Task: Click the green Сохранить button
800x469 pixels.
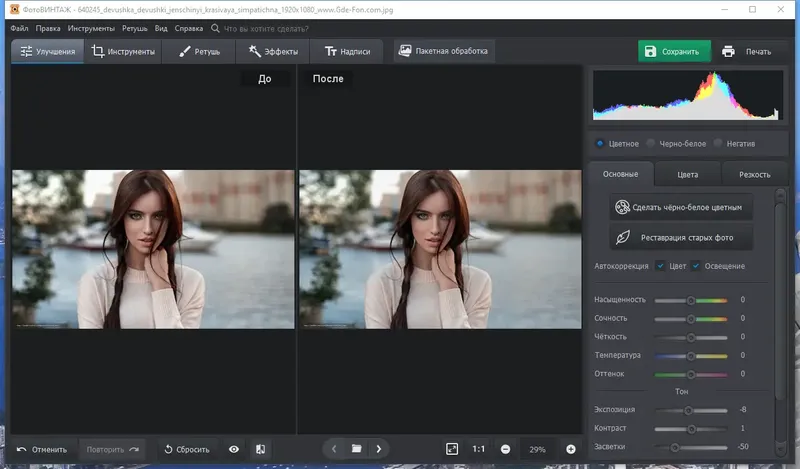Action: click(675, 51)
